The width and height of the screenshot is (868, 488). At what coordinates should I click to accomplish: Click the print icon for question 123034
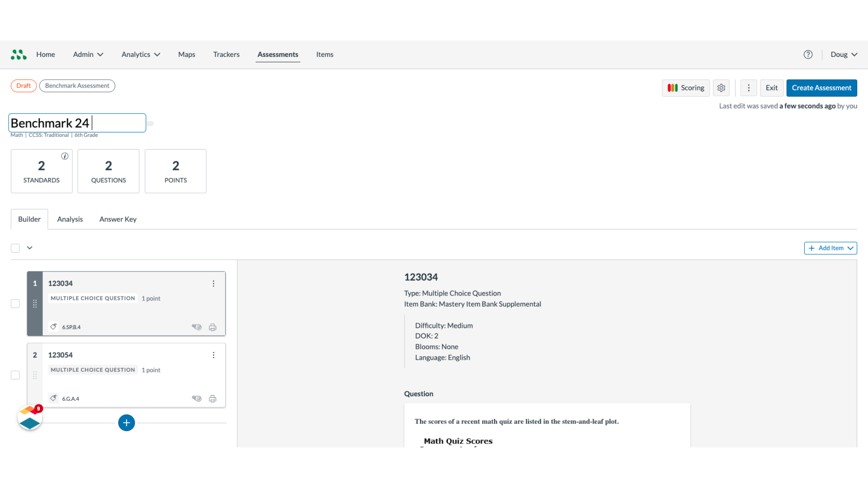[x=212, y=327]
